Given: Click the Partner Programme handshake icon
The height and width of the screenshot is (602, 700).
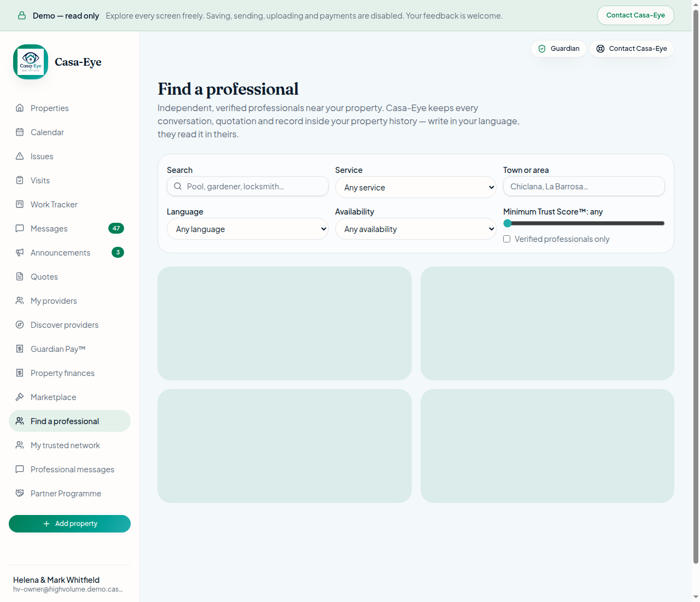Looking at the screenshot, I should point(20,493).
